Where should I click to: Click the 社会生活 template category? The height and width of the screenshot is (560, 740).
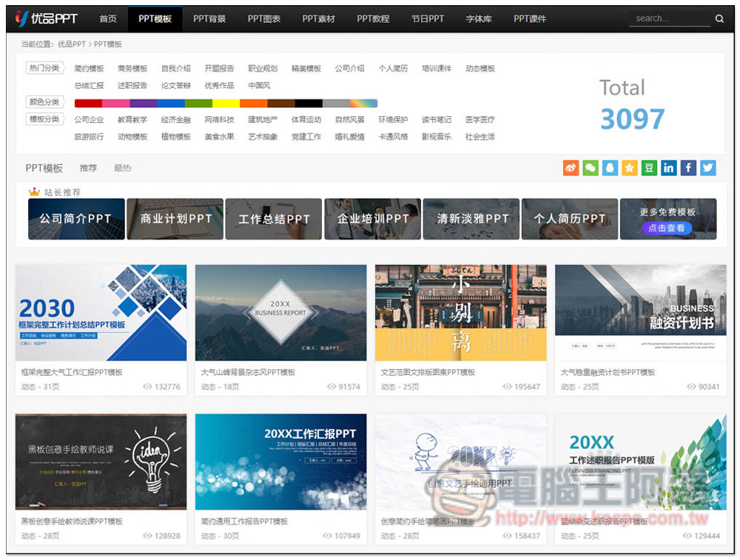point(480,137)
